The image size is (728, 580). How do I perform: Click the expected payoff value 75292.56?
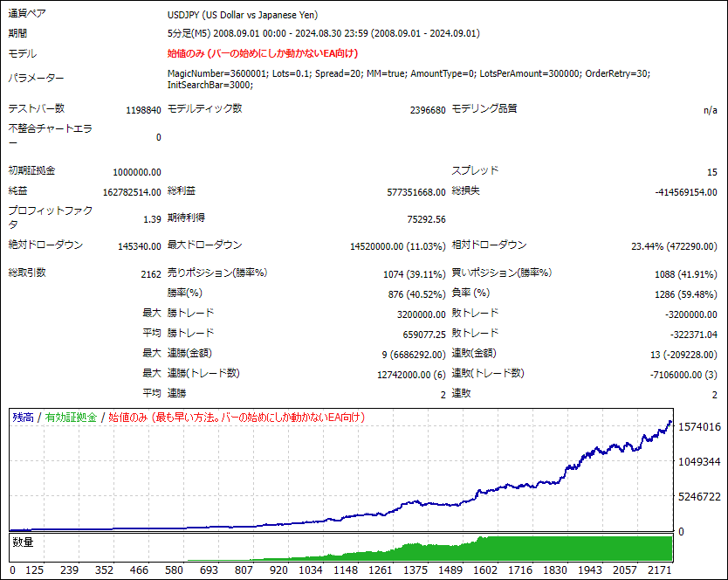tap(426, 219)
